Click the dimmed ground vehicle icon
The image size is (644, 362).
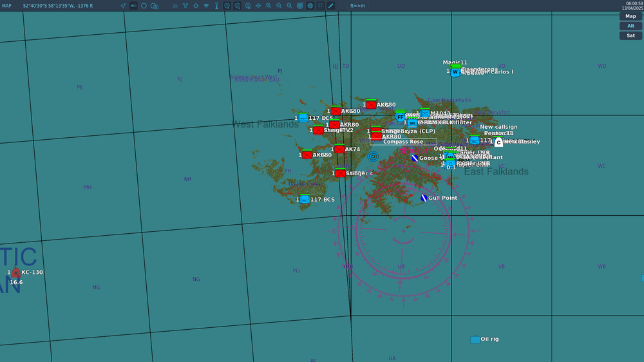click(x=175, y=6)
